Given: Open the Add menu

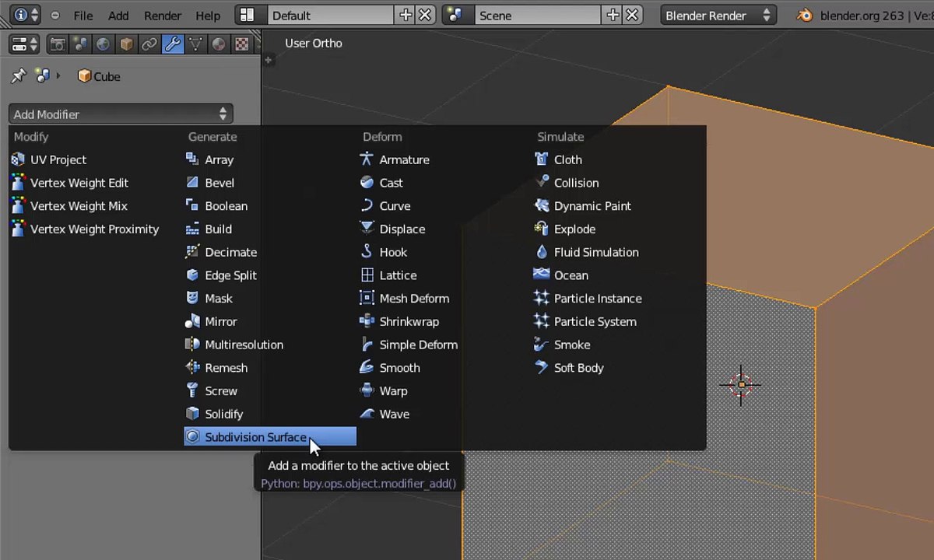Looking at the screenshot, I should coord(118,16).
